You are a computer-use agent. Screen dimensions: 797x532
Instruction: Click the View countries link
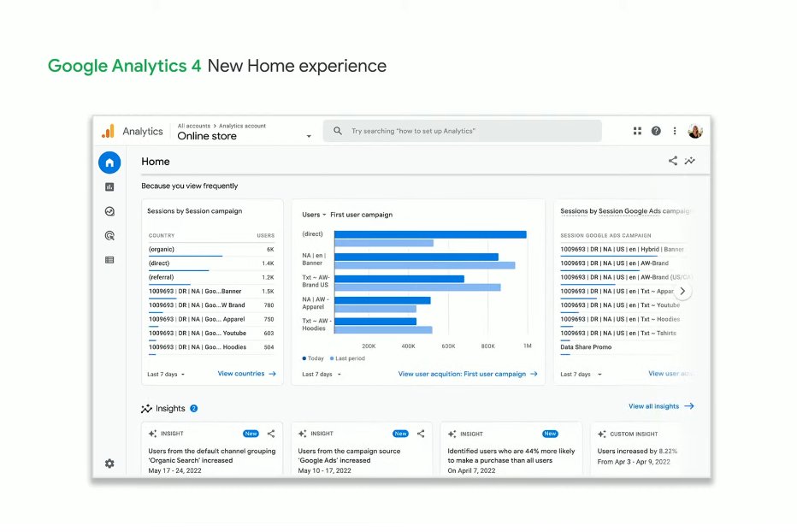247,374
